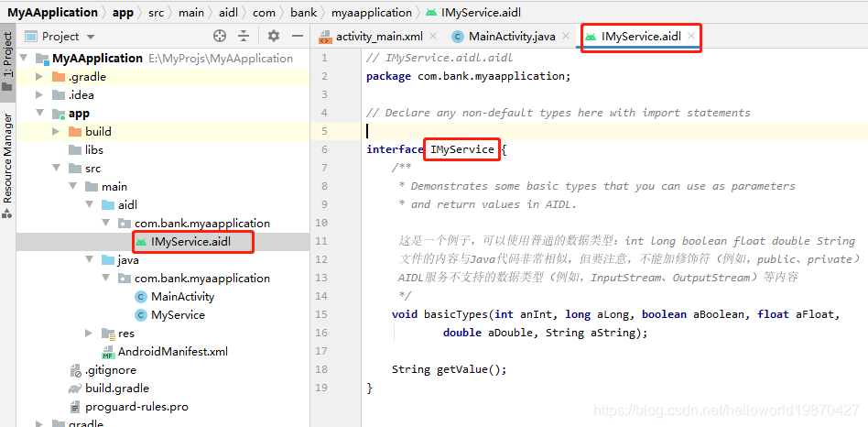The height and width of the screenshot is (427, 868).
Task: Click line number 15 in the gutter
Action: 322,314
